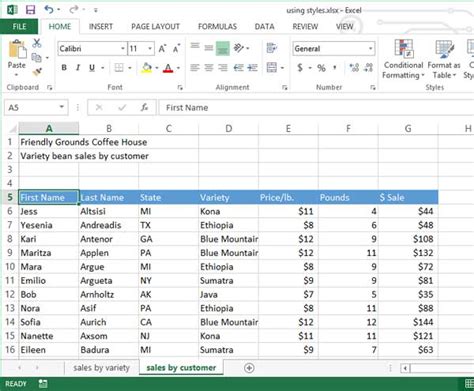This screenshot has height=391, width=474.
Task: Click Increase Indent icon
Action: point(252,68)
